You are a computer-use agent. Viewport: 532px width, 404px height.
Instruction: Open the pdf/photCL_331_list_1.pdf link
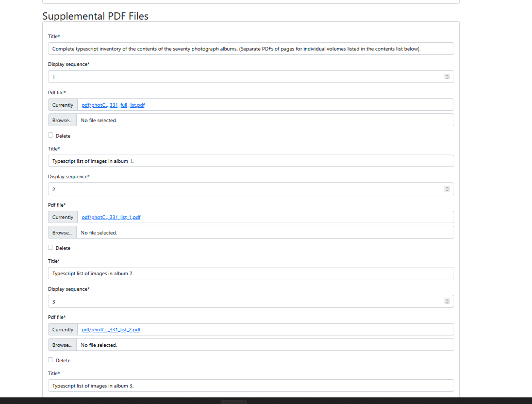tap(111, 217)
